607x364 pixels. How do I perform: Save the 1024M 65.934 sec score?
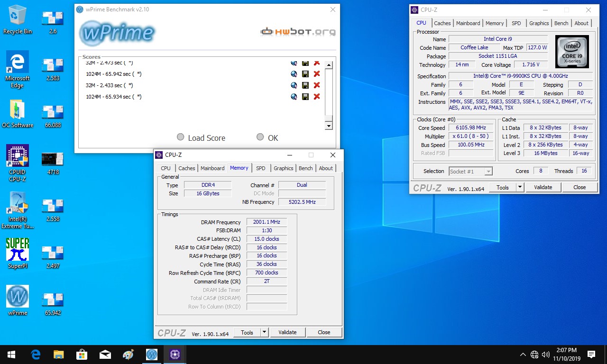click(305, 97)
